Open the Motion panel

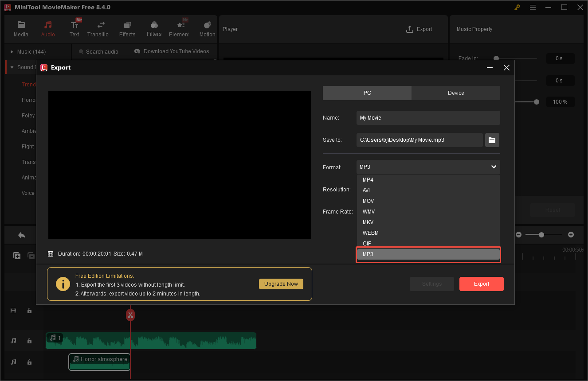[207, 28]
